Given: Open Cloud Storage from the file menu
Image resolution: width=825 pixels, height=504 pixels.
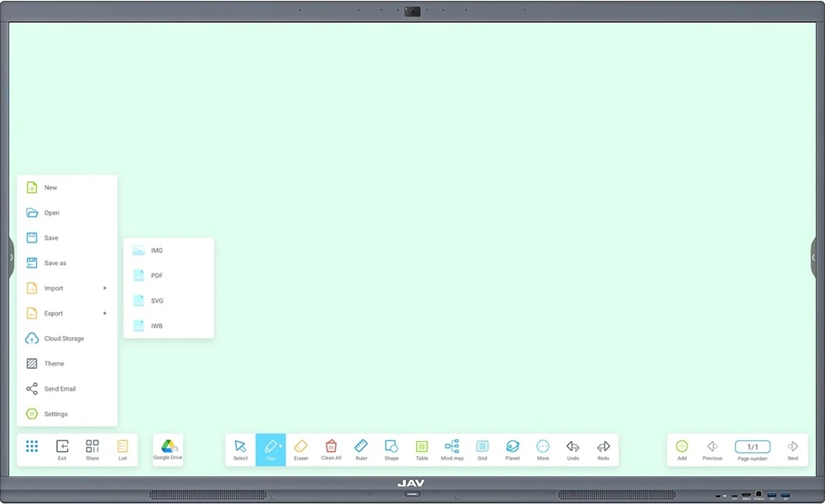Looking at the screenshot, I should click(x=67, y=338).
